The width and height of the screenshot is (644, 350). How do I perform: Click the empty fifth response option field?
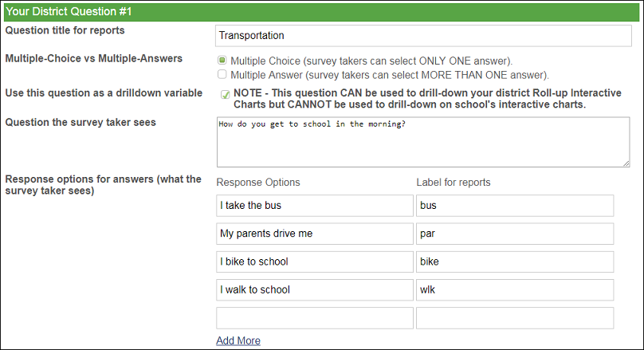[x=315, y=318]
